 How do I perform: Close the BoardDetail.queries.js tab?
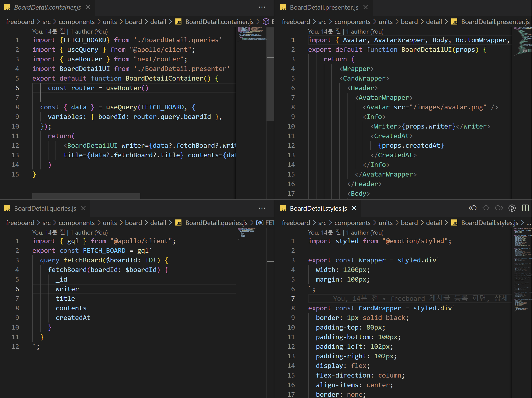(84, 208)
